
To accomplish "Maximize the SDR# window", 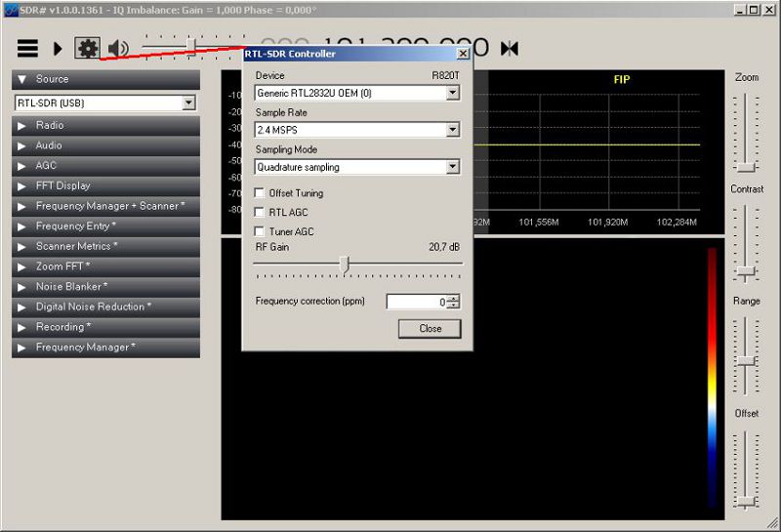I will (x=755, y=10).
